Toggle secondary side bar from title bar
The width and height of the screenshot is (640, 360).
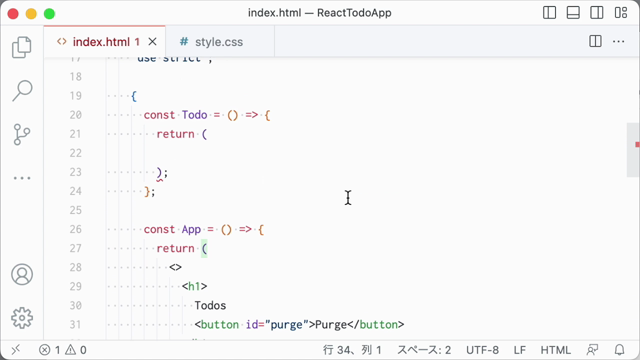tap(597, 13)
